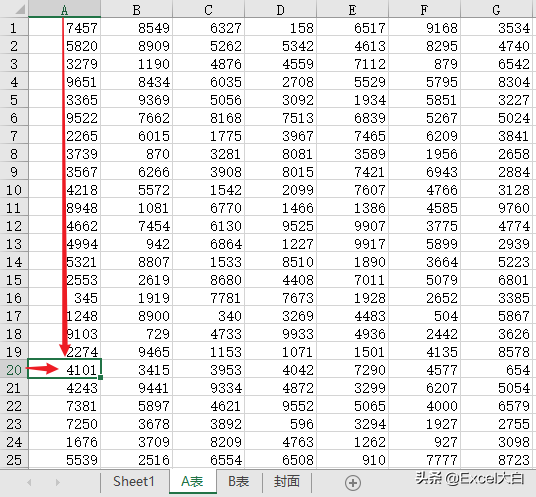
Task: Click cell containing 9334
Action: [x=209, y=388]
